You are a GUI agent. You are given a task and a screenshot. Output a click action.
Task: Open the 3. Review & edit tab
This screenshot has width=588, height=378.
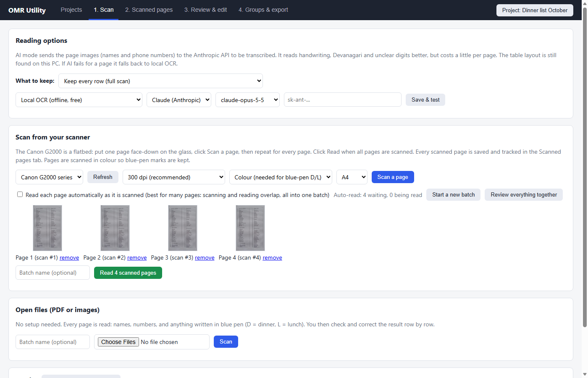tap(206, 10)
